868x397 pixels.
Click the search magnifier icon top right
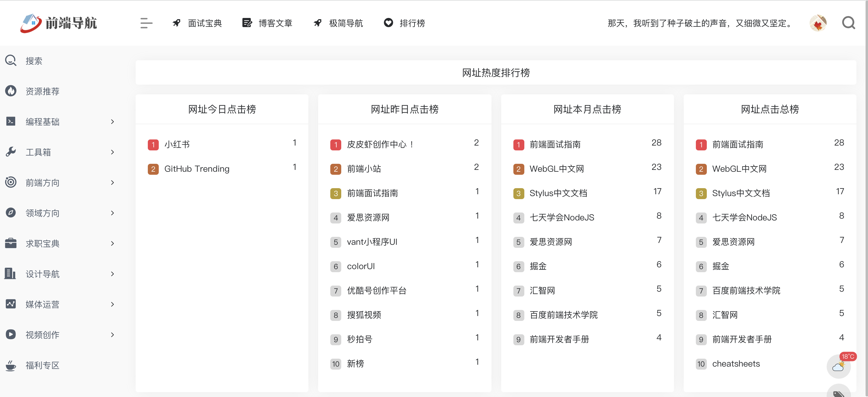tap(848, 23)
